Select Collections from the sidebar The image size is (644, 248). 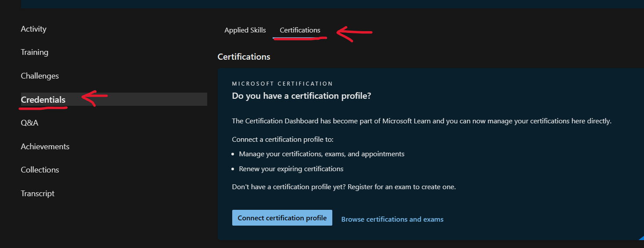pyautogui.click(x=40, y=170)
